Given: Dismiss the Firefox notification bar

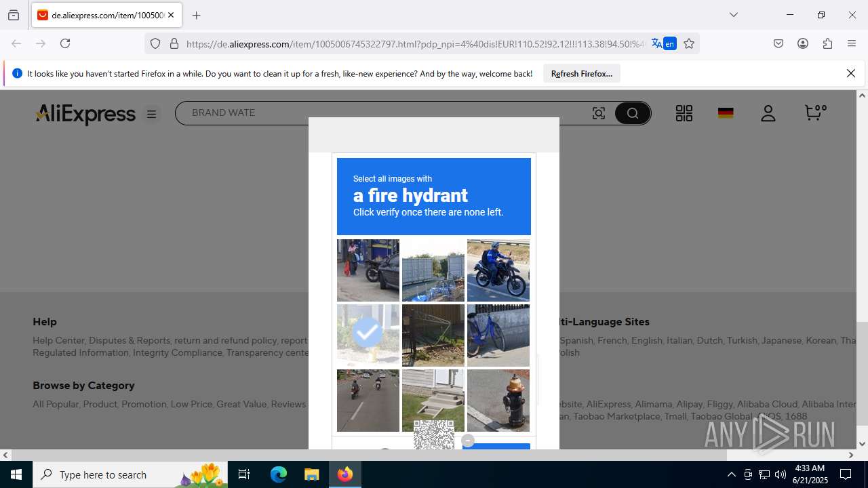Looking at the screenshot, I should (851, 73).
